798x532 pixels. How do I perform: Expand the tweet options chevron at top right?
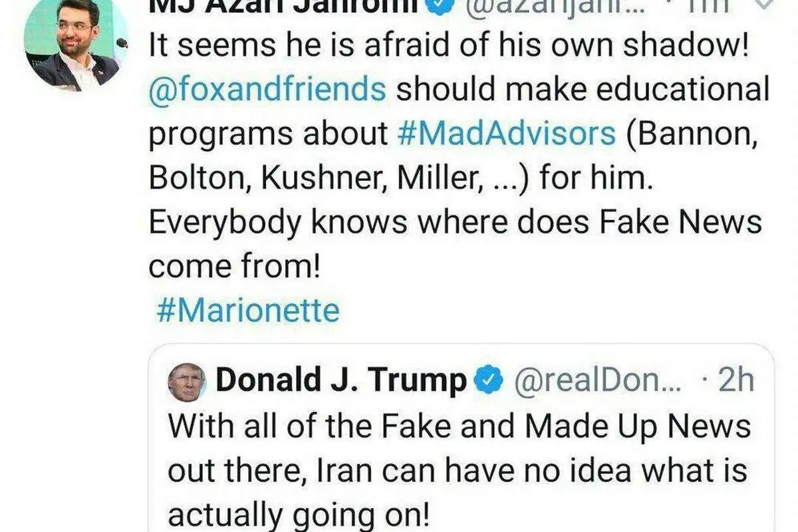(x=767, y=5)
